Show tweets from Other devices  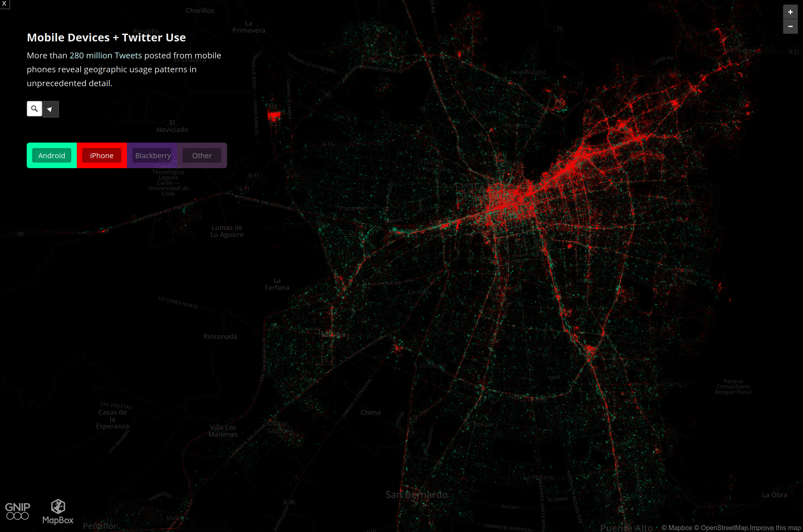[202, 155]
